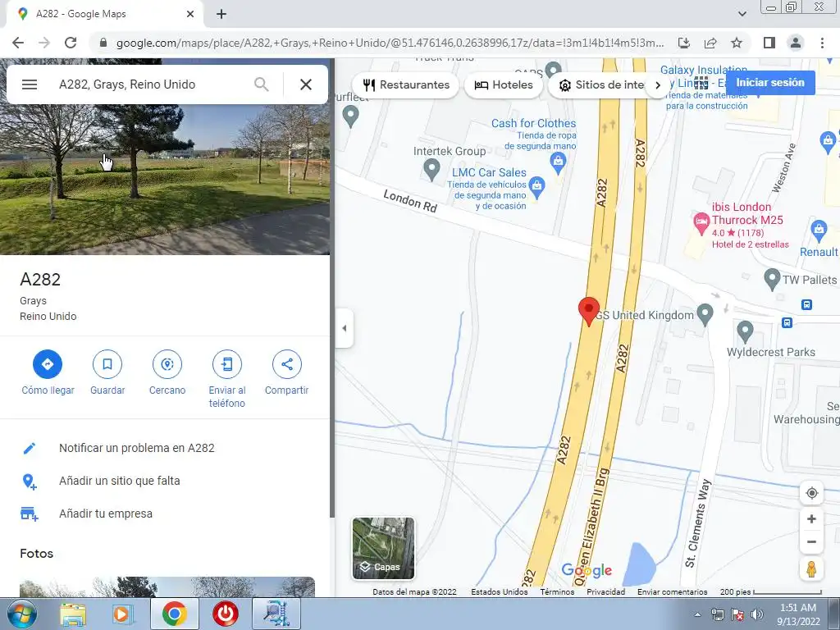Open File Explorer from the taskbar
Screen dimensions: 840x630
(73, 614)
